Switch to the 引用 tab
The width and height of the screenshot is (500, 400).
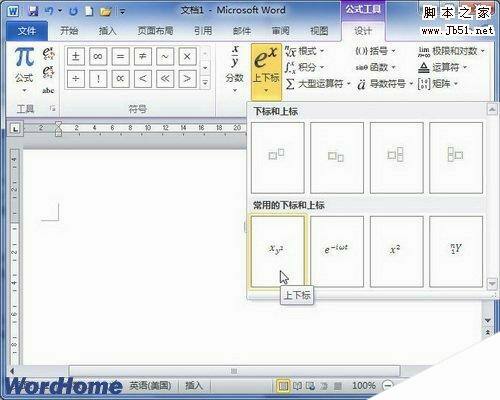203,31
